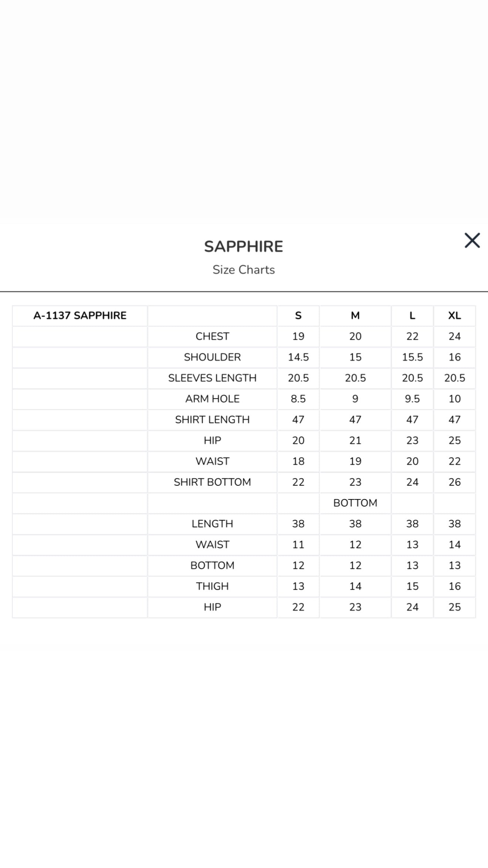
Task: Select the Size Charts heading
Action: [243, 270]
